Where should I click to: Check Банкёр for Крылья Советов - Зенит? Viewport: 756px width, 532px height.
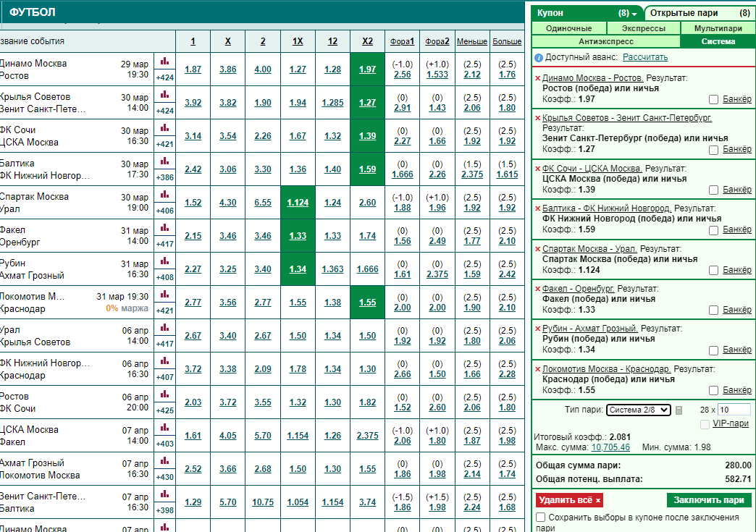tap(713, 150)
